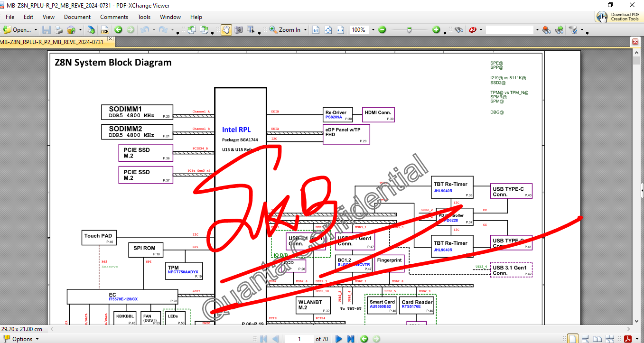This screenshot has width=644, height=343.
Task: Click the green zoom-out minus button
Action: coord(382,30)
